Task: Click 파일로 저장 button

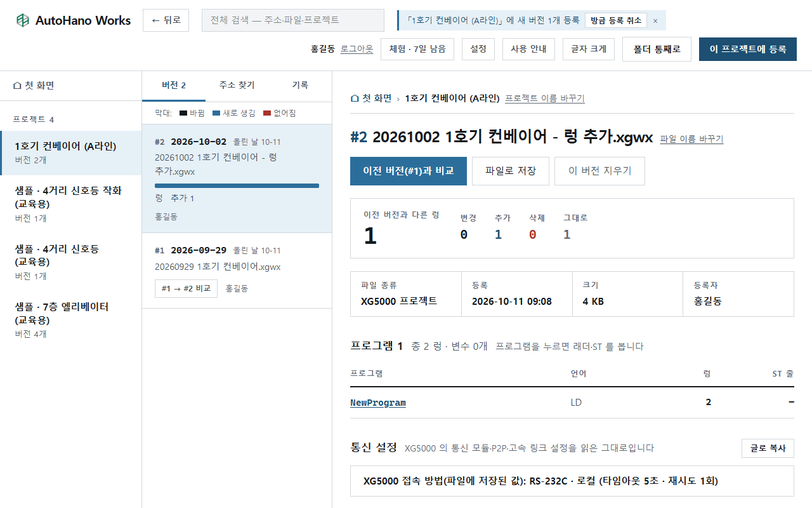Action: (x=511, y=171)
